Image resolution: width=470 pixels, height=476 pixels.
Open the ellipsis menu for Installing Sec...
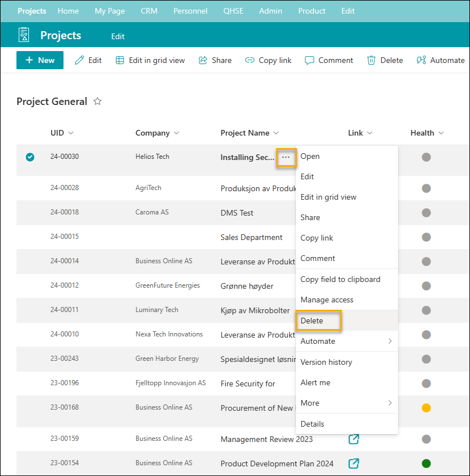pos(286,157)
